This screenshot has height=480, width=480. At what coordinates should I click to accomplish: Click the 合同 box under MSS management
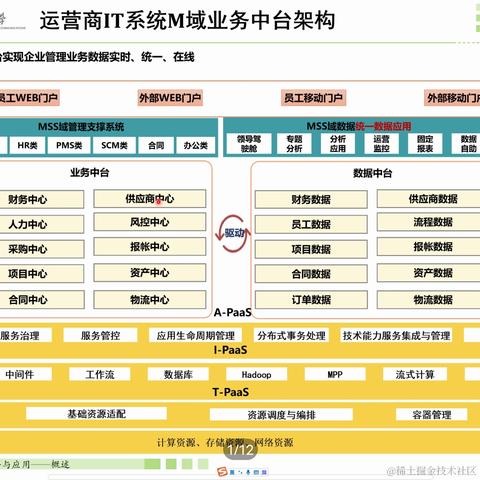[156, 145]
